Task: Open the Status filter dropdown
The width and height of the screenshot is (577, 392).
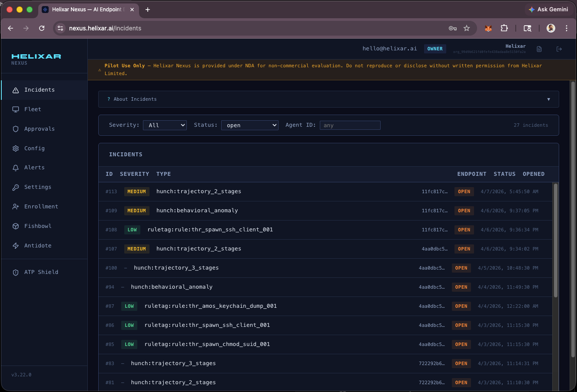Action: (249, 125)
